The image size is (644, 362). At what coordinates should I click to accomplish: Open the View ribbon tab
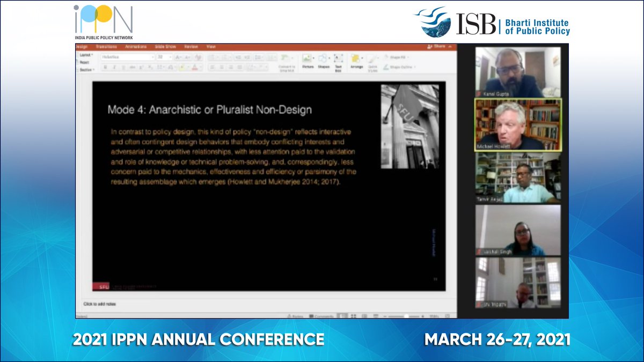211,47
